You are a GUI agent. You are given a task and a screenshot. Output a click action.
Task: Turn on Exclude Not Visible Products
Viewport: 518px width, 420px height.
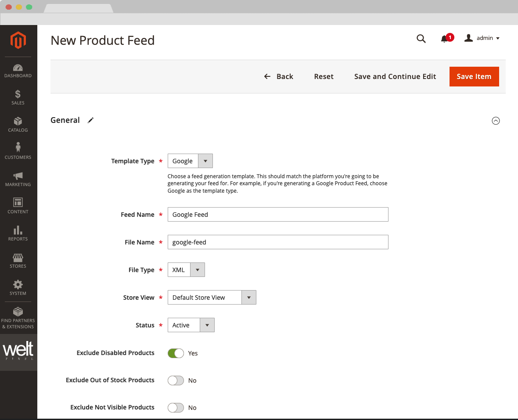[176, 407]
